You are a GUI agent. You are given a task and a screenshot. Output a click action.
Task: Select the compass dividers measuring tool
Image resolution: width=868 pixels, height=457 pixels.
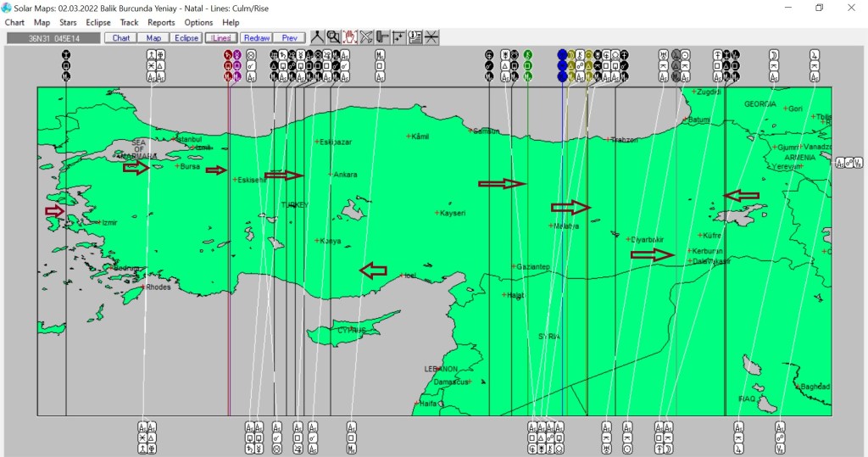316,37
